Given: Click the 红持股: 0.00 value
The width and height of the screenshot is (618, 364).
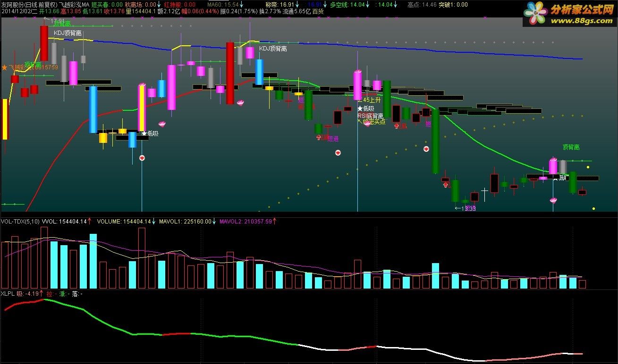Looking at the screenshot, I should coord(180,4).
